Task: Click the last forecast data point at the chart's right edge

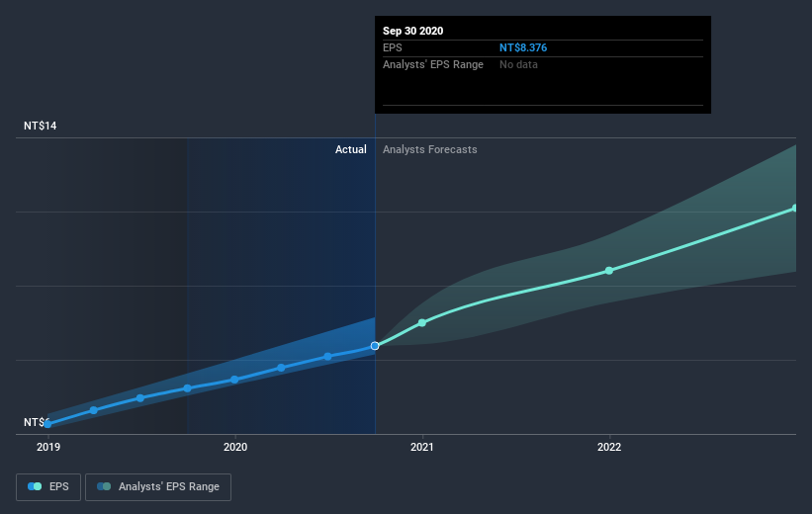Action: click(795, 209)
